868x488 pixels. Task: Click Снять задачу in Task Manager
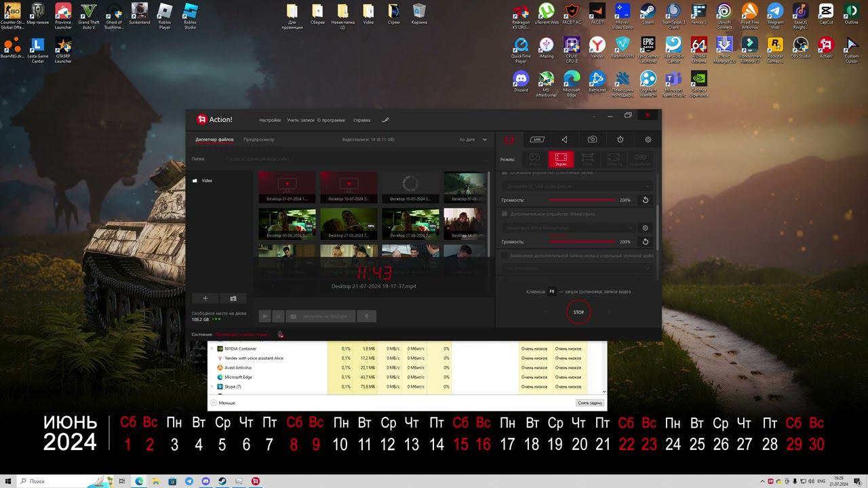click(x=590, y=403)
